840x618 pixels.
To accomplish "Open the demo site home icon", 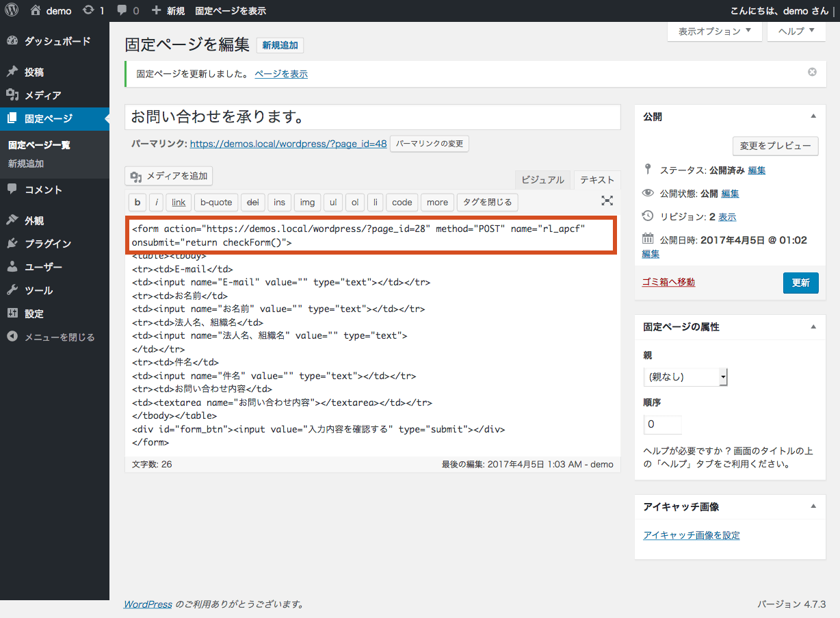I will (x=51, y=10).
